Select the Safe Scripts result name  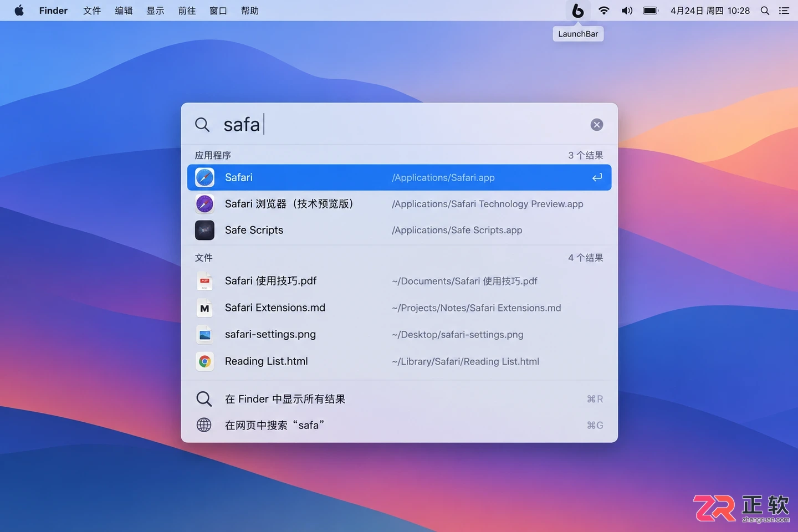click(254, 230)
